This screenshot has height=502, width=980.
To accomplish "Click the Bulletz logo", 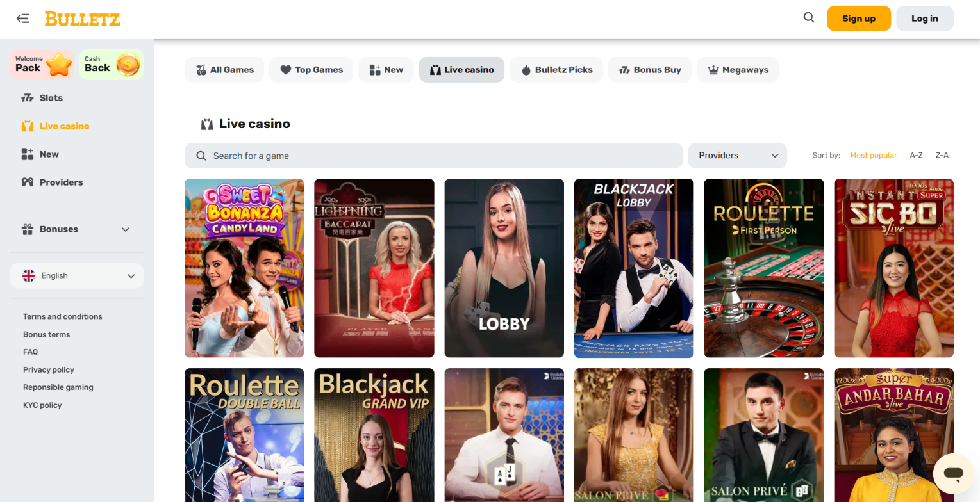I will point(82,19).
